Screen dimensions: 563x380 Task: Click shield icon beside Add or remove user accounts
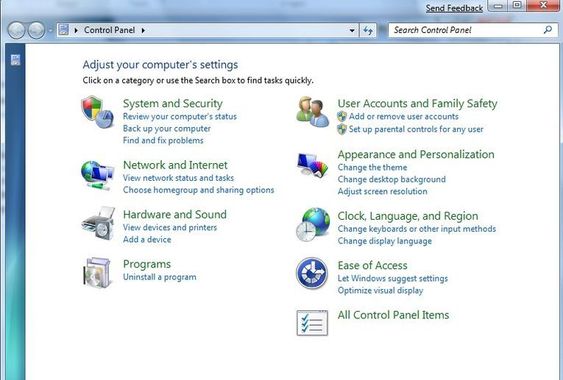(x=342, y=116)
